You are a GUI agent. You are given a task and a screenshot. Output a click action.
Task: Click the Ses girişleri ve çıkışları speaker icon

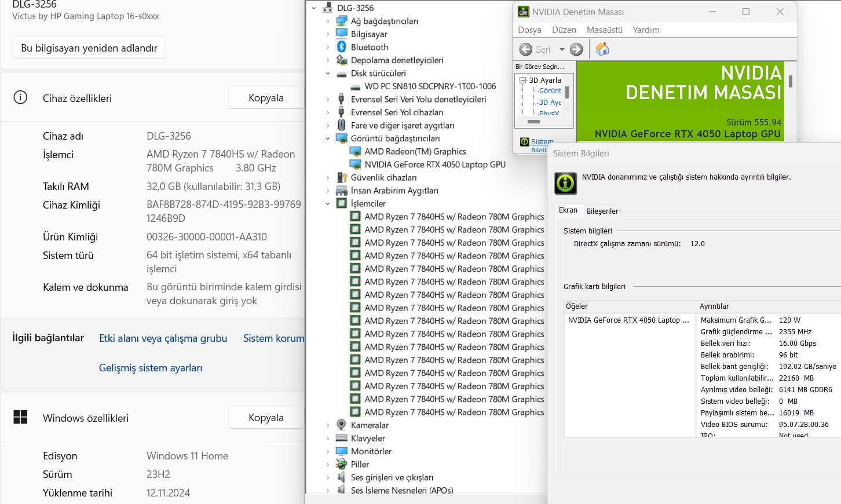click(x=342, y=477)
